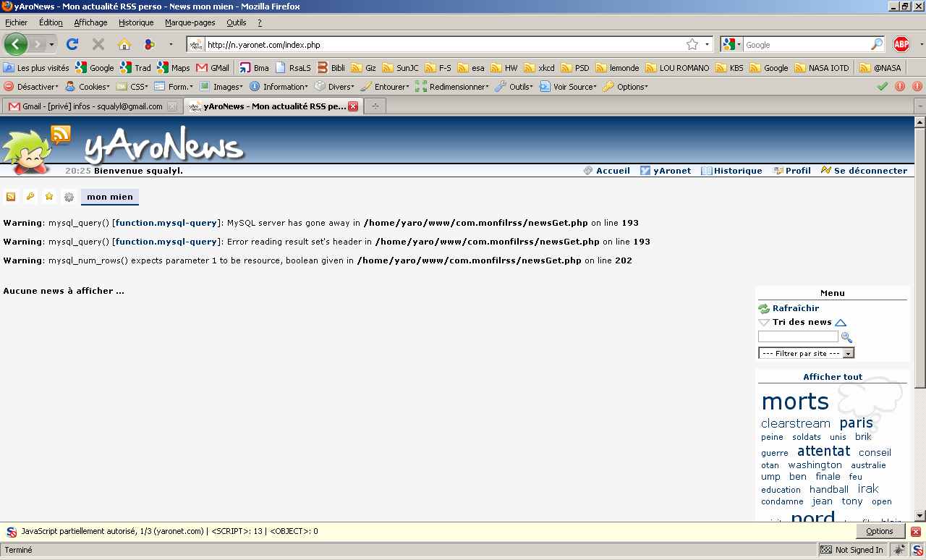The height and width of the screenshot is (560, 926).
Task: Click the magnifier icon beside news search box
Action: 846,337
